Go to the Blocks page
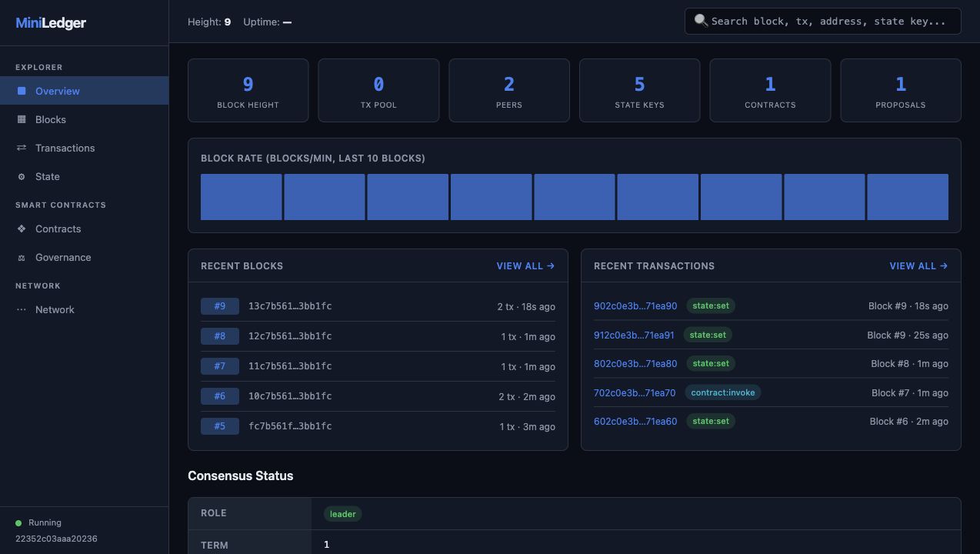The width and height of the screenshot is (980, 554). pyautogui.click(x=84, y=119)
